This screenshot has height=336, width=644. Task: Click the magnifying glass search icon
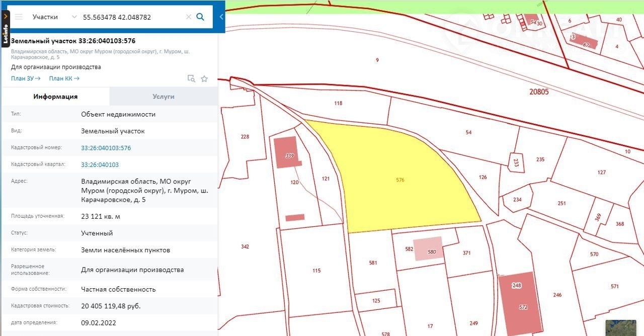tap(200, 17)
